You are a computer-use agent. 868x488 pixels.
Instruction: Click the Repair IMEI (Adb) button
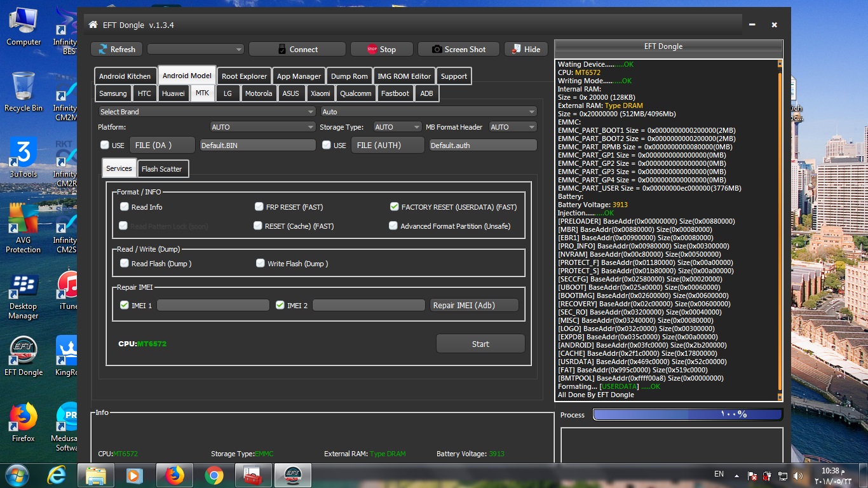[x=474, y=305]
